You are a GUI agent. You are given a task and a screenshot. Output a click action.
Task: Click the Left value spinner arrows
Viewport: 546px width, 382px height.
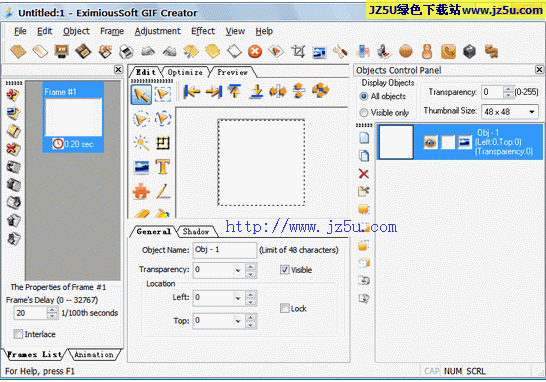251,298
